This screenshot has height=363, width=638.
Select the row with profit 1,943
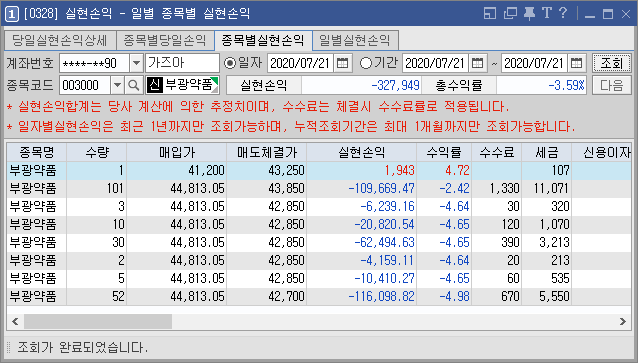click(319, 171)
